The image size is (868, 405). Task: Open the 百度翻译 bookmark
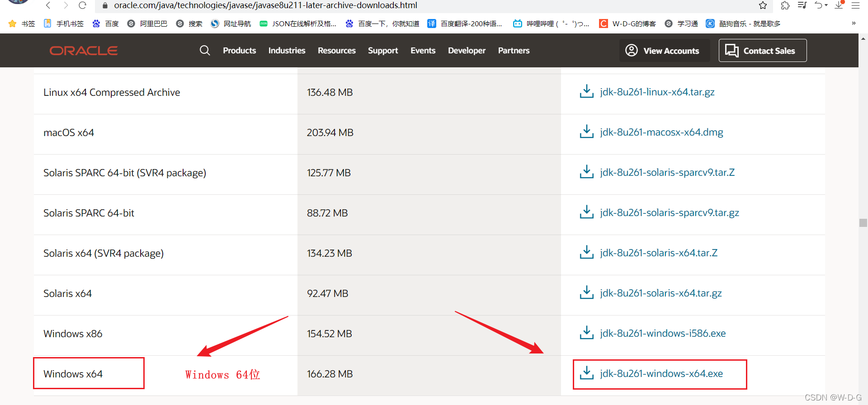465,24
